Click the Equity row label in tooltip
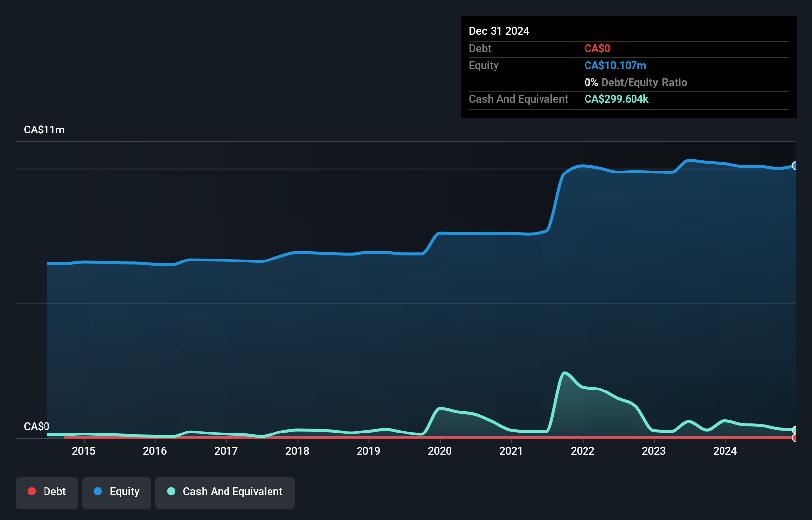The width and height of the screenshot is (812, 520). point(484,66)
